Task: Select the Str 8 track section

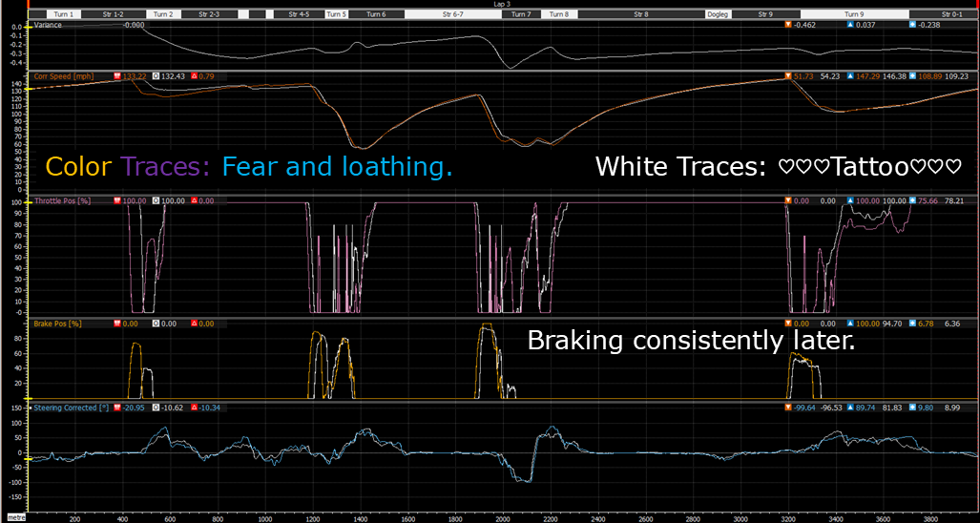Action: point(641,13)
